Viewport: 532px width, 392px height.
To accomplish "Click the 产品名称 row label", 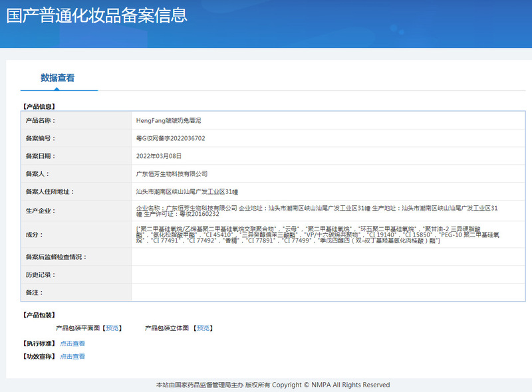I will click(x=41, y=121).
